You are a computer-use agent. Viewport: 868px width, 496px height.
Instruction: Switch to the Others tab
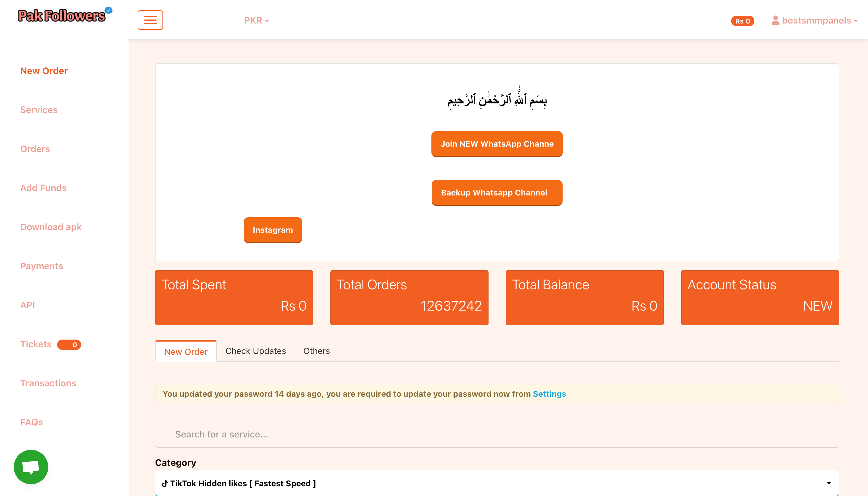click(316, 351)
